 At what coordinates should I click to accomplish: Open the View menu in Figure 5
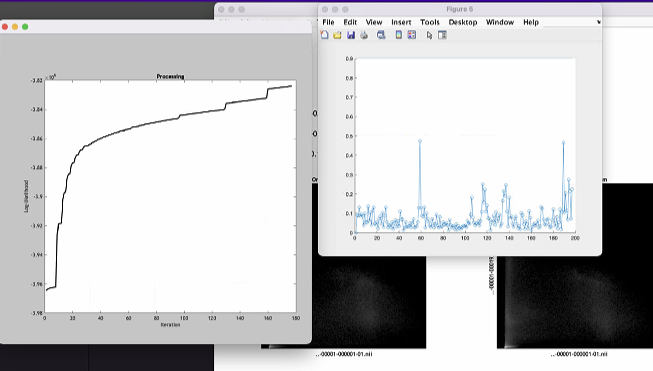click(374, 22)
